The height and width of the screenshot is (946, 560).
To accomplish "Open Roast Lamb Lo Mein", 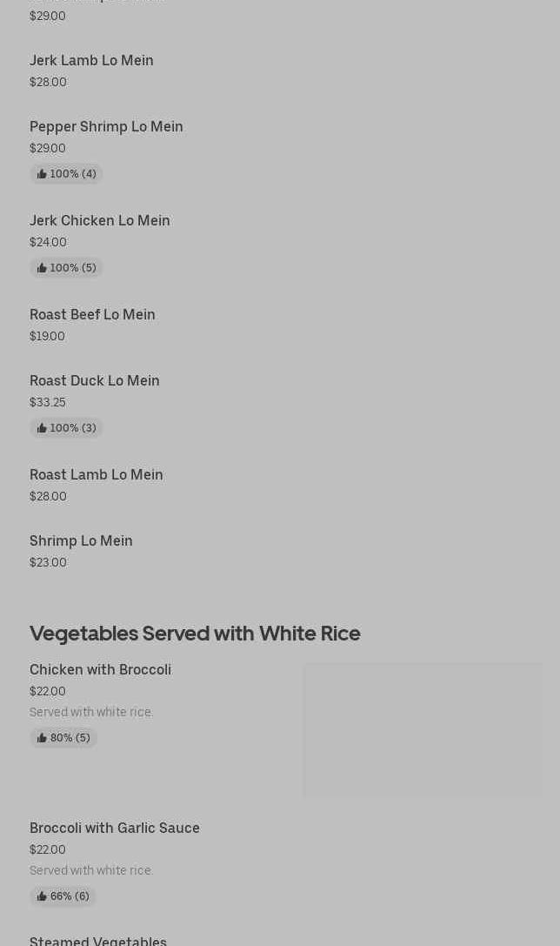I will click(97, 475).
